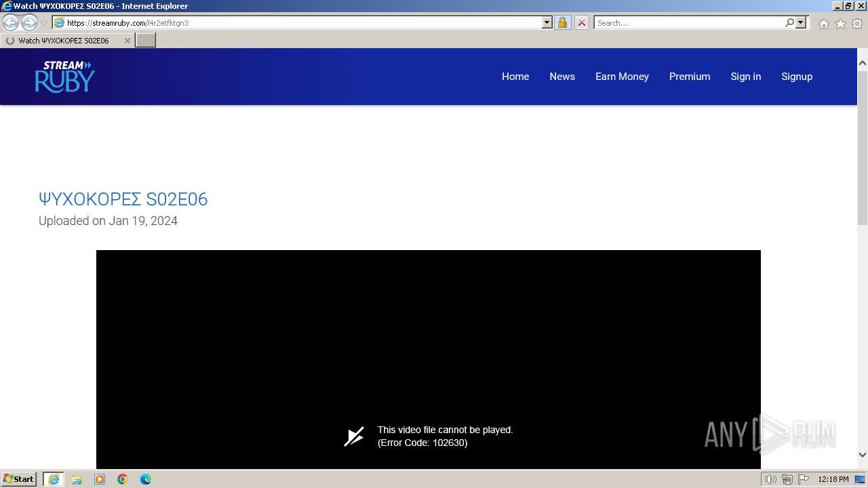
Task: Open the Tools gear icon
Action: click(x=857, y=24)
